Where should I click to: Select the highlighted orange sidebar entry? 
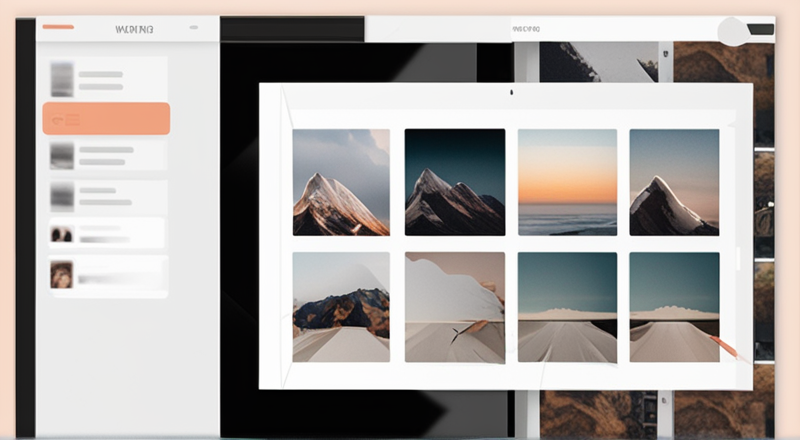coord(106,118)
